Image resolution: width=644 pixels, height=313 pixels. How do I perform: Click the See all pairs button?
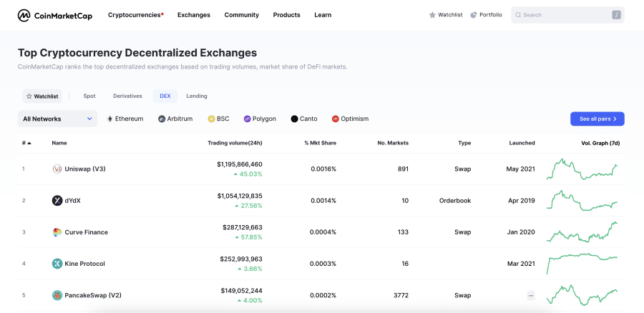click(597, 119)
